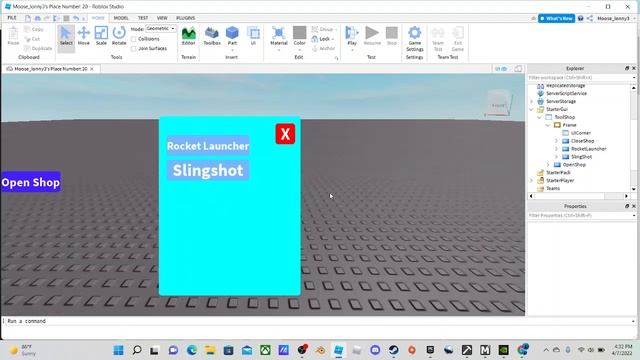This screenshot has width=640, height=360.
Task: Switch to the Rotate tool
Action: tap(119, 36)
